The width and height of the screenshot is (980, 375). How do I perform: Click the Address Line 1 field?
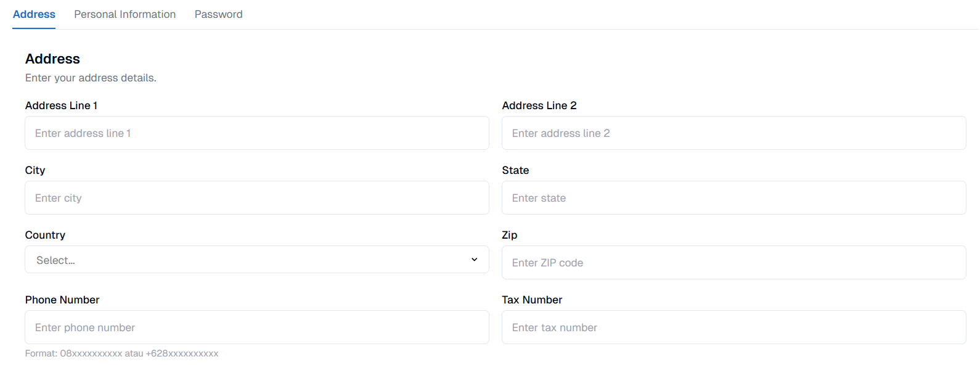256,133
